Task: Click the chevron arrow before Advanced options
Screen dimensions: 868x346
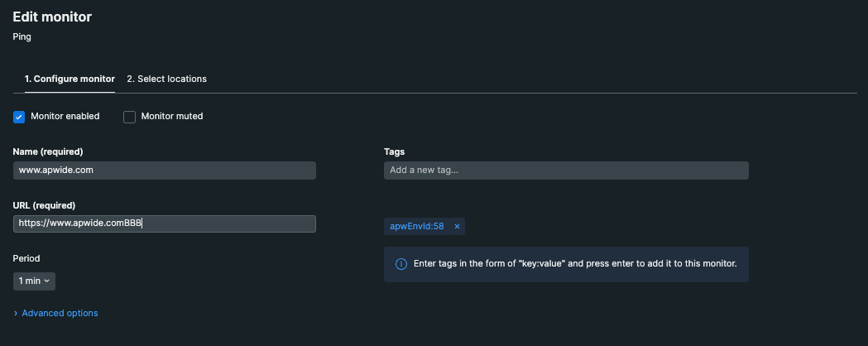Action: [16, 314]
